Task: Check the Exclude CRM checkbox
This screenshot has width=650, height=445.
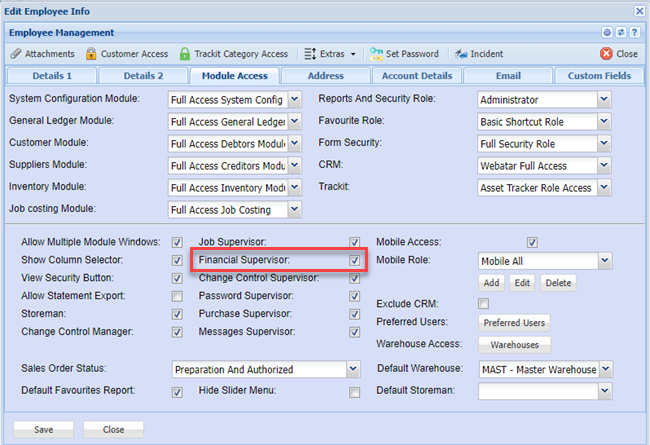Action: pyautogui.click(x=483, y=303)
